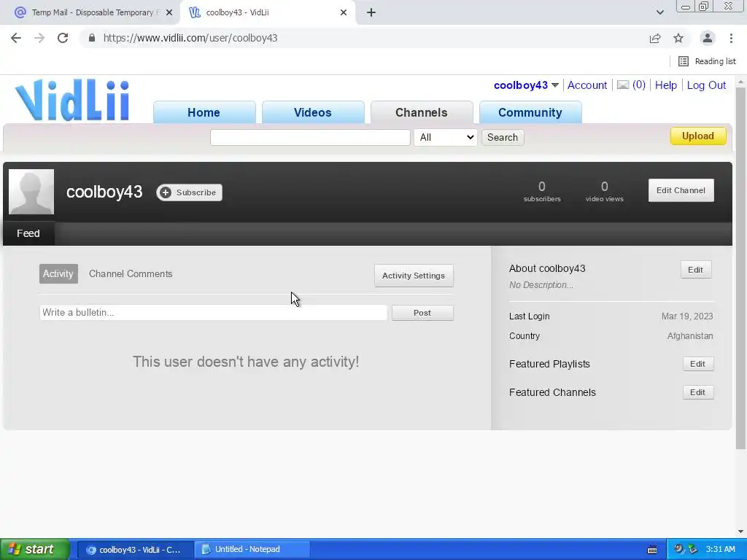Image resolution: width=747 pixels, height=560 pixels.
Task: Click Log Out
Action: [706, 85]
